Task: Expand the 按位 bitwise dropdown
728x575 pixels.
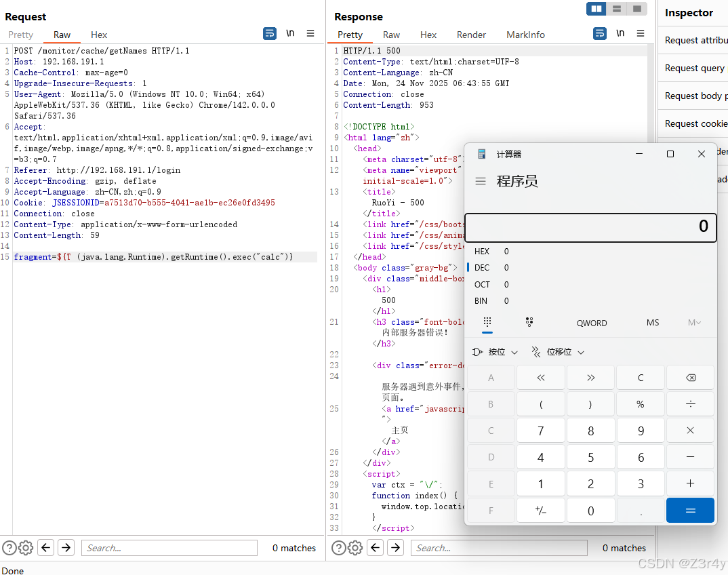Action: (x=495, y=352)
